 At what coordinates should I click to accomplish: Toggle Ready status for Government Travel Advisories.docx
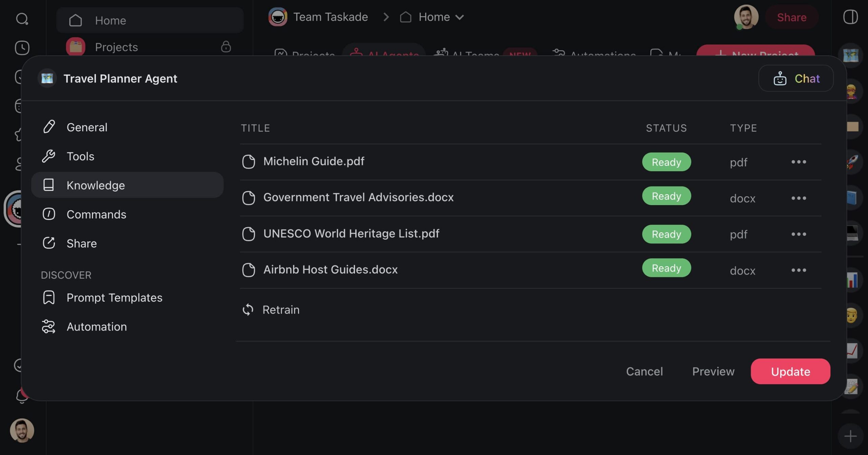click(x=667, y=197)
